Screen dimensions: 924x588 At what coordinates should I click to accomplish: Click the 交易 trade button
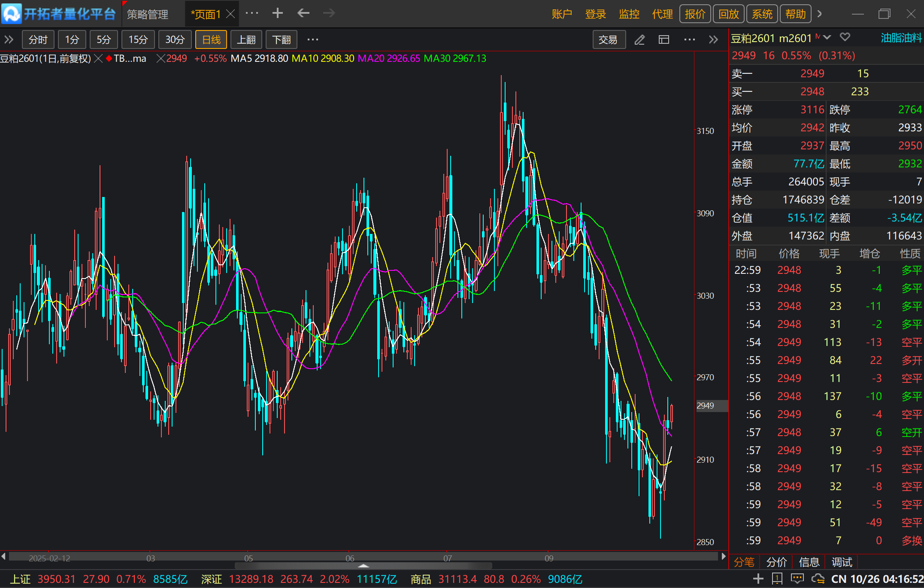click(x=608, y=40)
